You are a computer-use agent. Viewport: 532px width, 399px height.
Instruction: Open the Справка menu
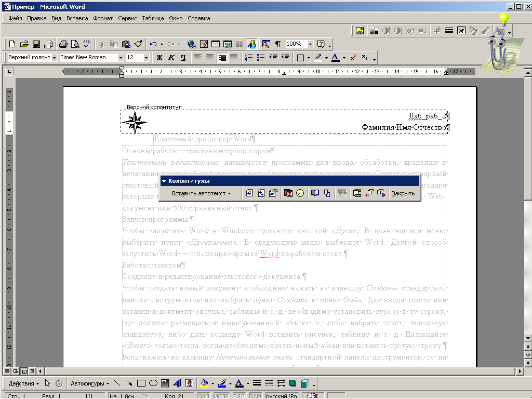point(199,18)
